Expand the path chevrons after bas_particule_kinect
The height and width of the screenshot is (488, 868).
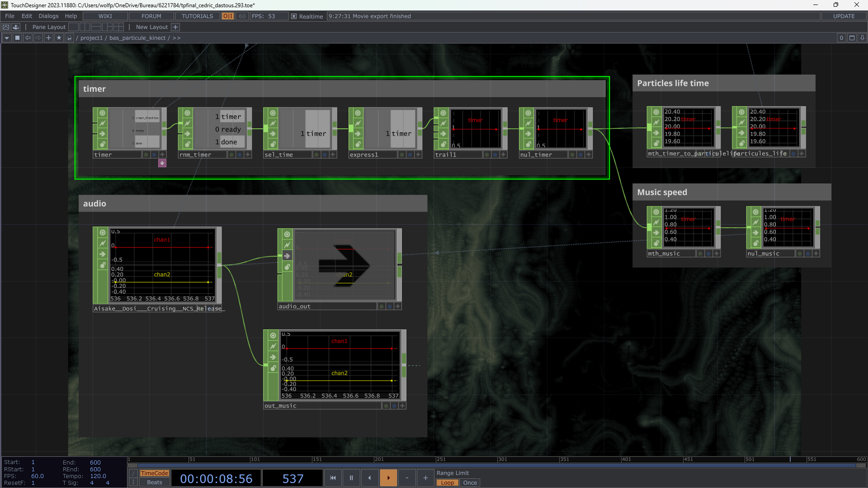point(176,38)
